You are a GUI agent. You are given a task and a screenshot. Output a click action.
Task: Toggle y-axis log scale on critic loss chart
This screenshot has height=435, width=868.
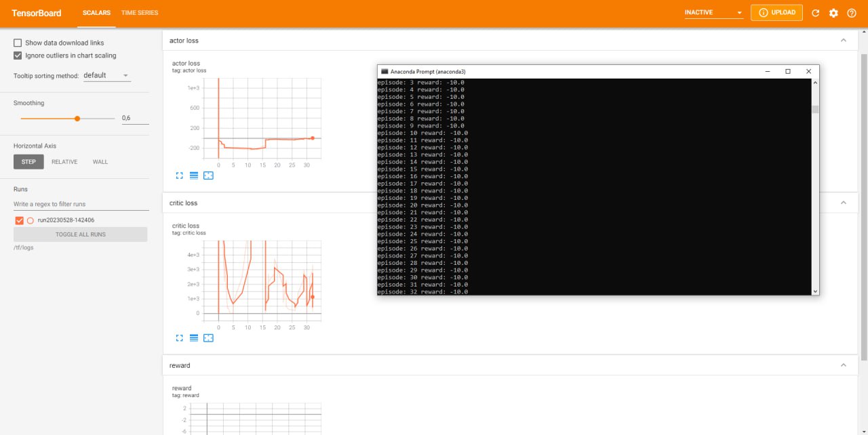pyautogui.click(x=194, y=338)
